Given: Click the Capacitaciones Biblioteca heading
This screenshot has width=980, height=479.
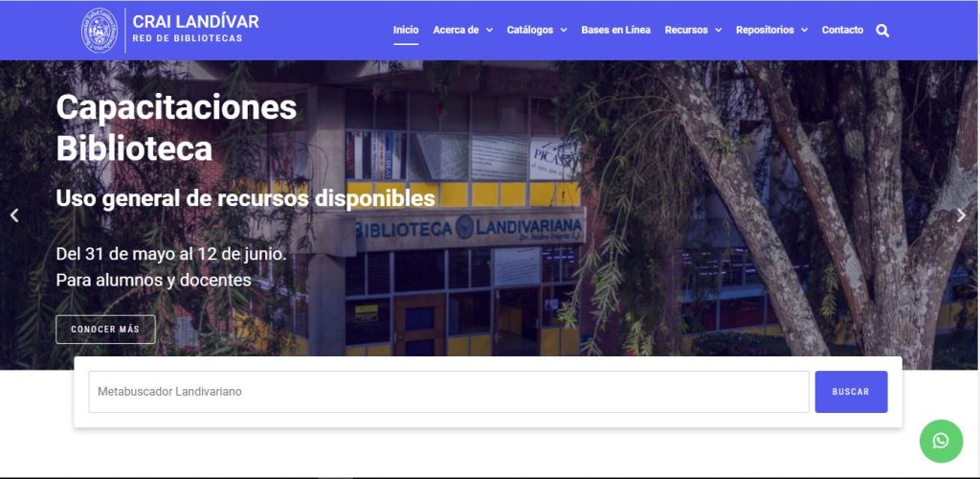Looking at the screenshot, I should click(176, 128).
